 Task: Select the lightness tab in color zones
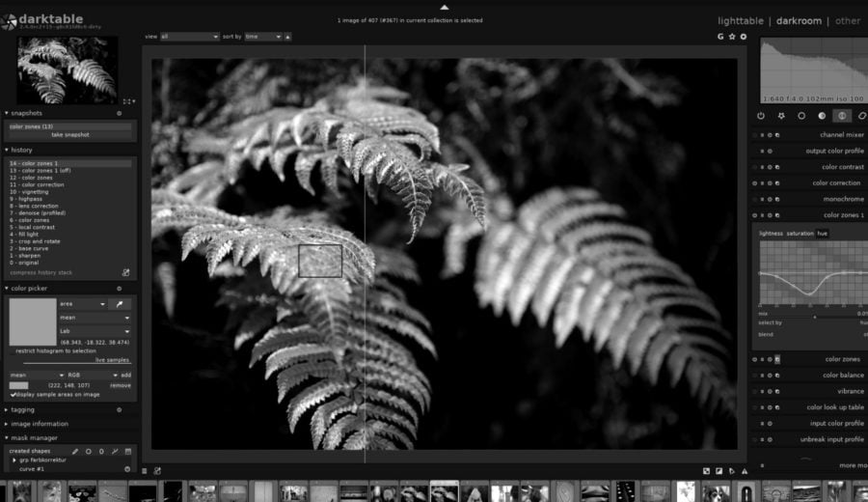[771, 234]
